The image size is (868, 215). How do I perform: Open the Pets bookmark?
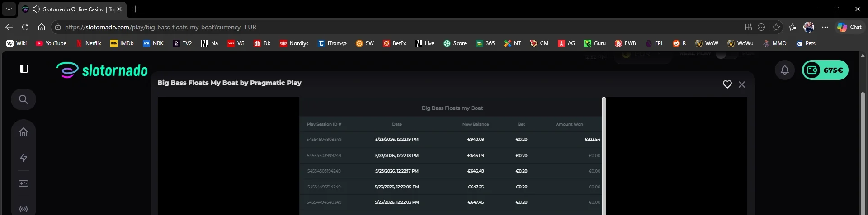[806, 43]
